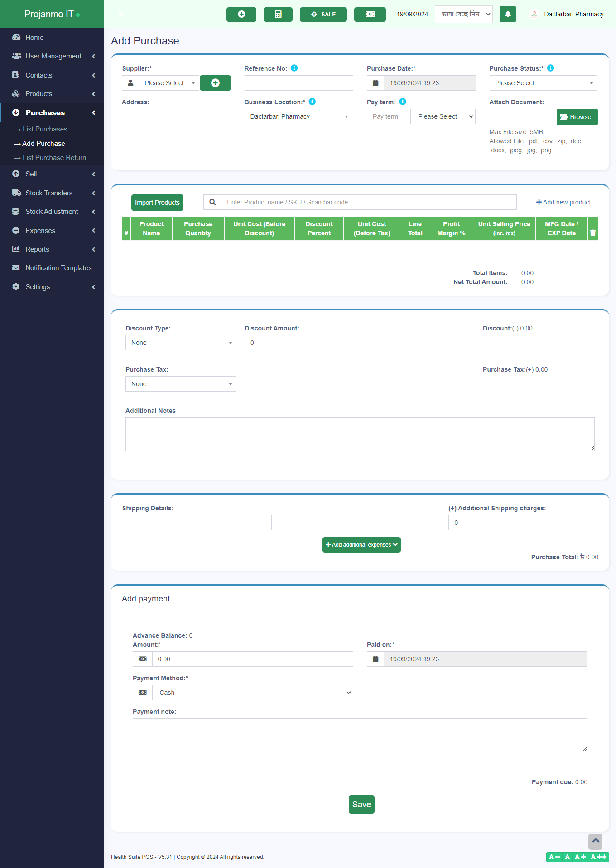616x868 pixels.
Task: Click the Additional Notes textarea
Action: (x=360, y=434)
